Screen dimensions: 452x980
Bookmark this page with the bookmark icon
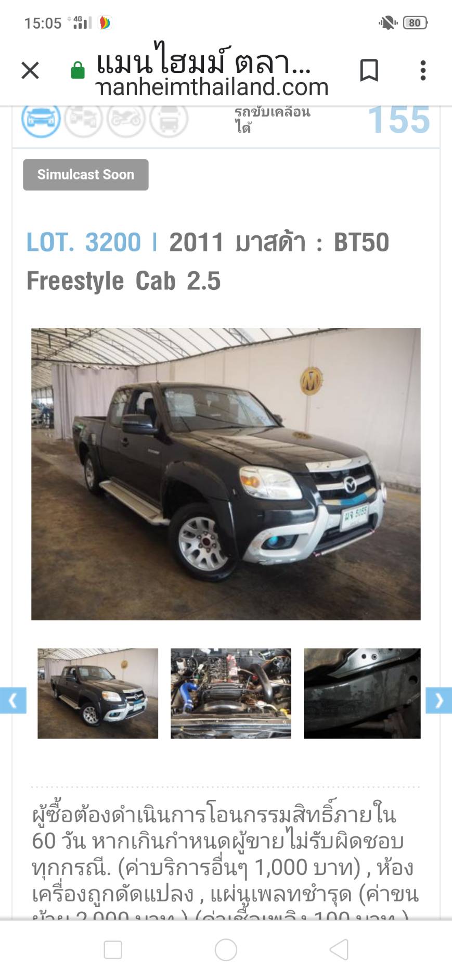(369, 70)
